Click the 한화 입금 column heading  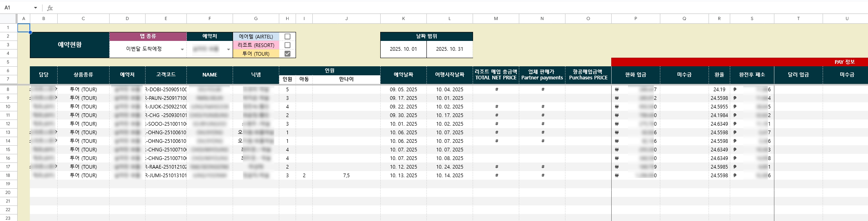click(x=636, y=75)
